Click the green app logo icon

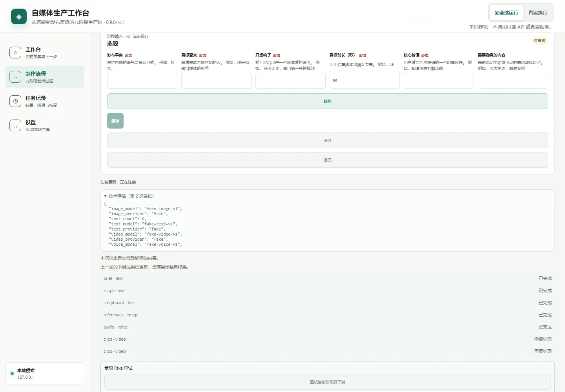point(19,16)
